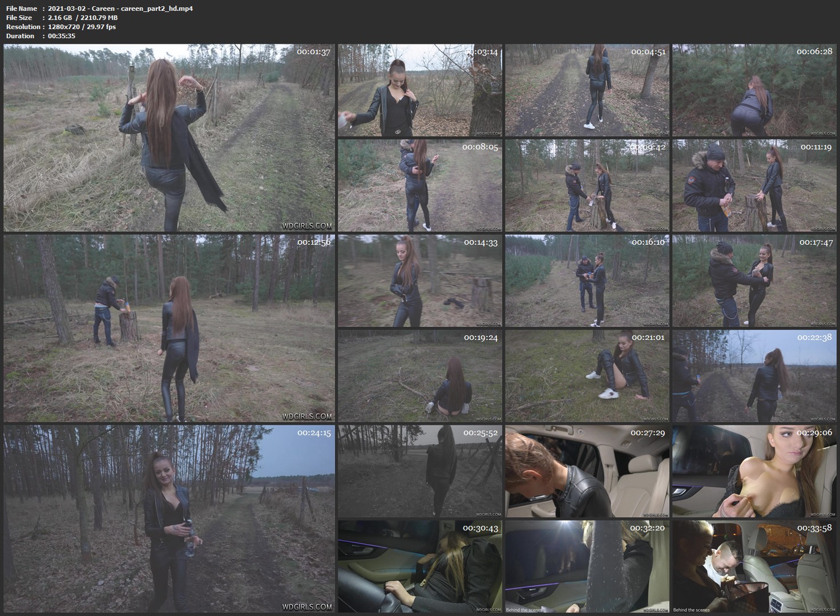Select the thumbnail at 00:08:05

coord(420,185)
